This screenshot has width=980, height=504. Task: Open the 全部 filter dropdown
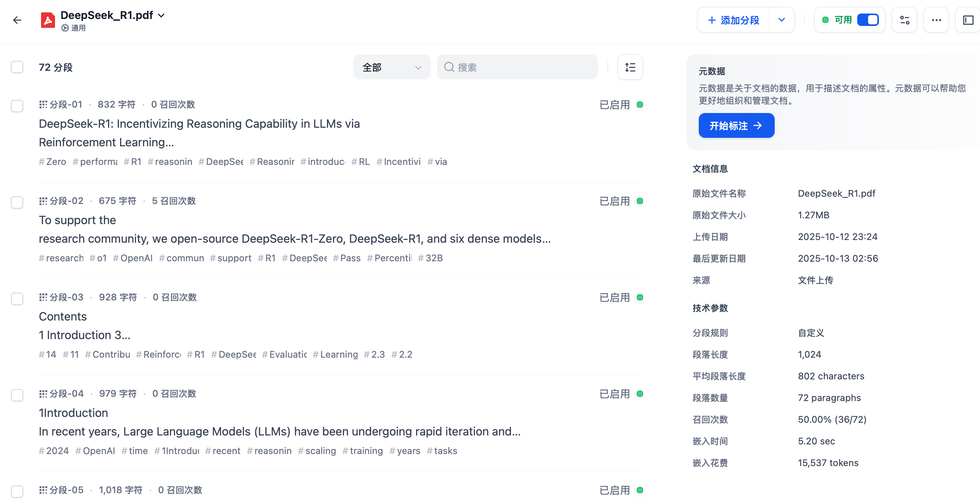(x=392, y=67)
